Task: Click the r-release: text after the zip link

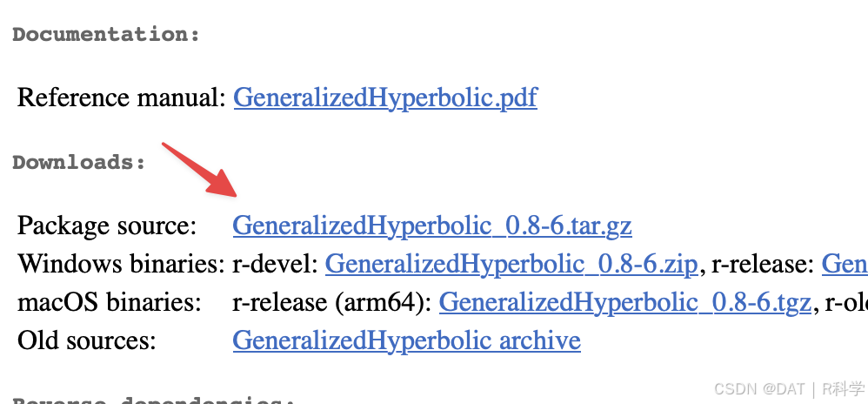Action: [764, 265]
